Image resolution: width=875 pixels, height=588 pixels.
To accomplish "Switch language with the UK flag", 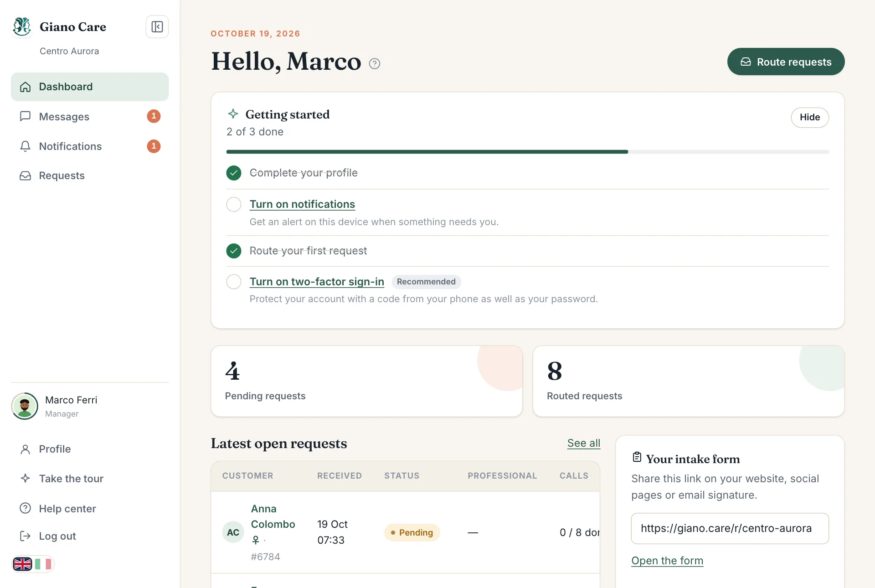I will click(x=22, y=564).
